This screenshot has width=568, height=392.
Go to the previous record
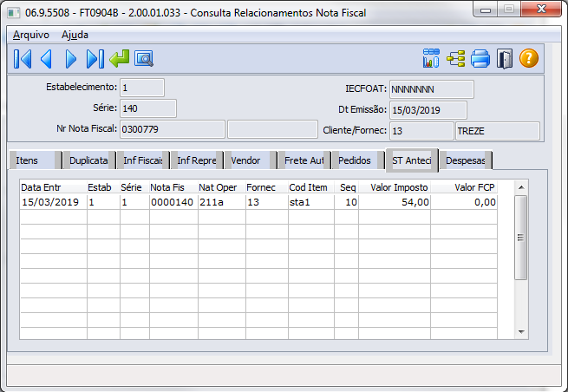click(x=46, y=59)
